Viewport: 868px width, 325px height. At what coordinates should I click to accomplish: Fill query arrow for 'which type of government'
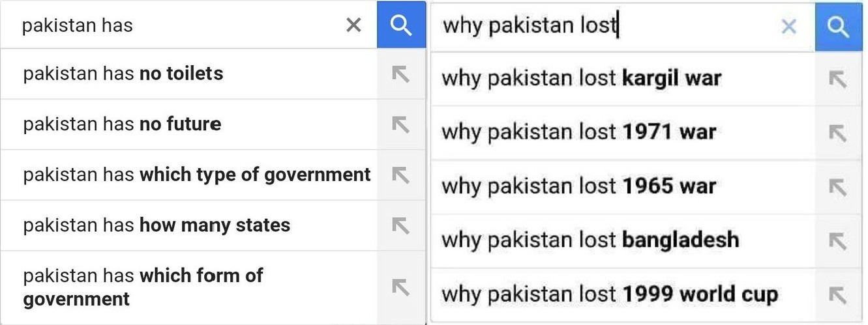(x=400, y=175)
